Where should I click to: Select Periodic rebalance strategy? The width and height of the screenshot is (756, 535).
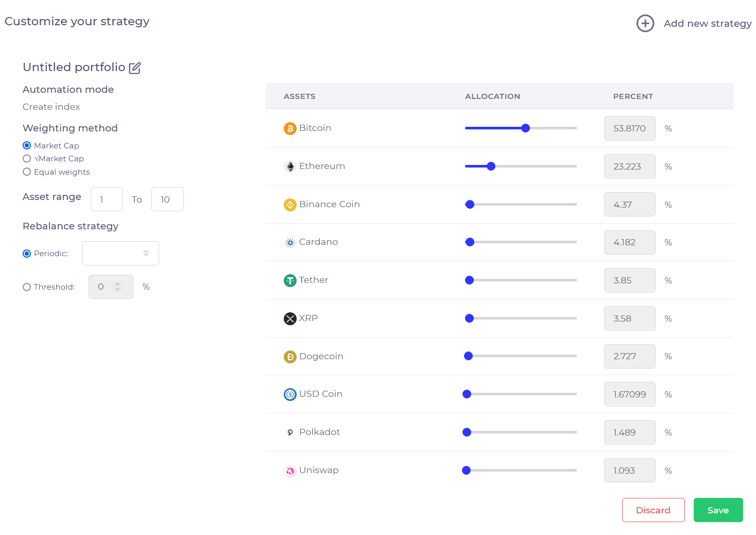pos(27,254)
